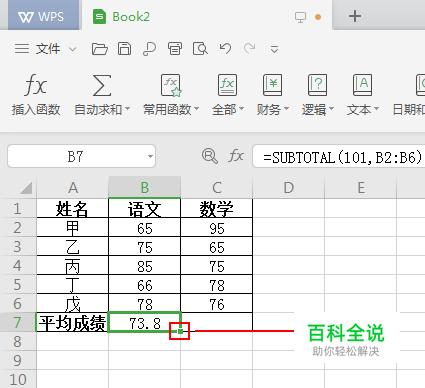Click cell A6 containing 戊
This screenshot has height=388, width=425.
point(73,304)
